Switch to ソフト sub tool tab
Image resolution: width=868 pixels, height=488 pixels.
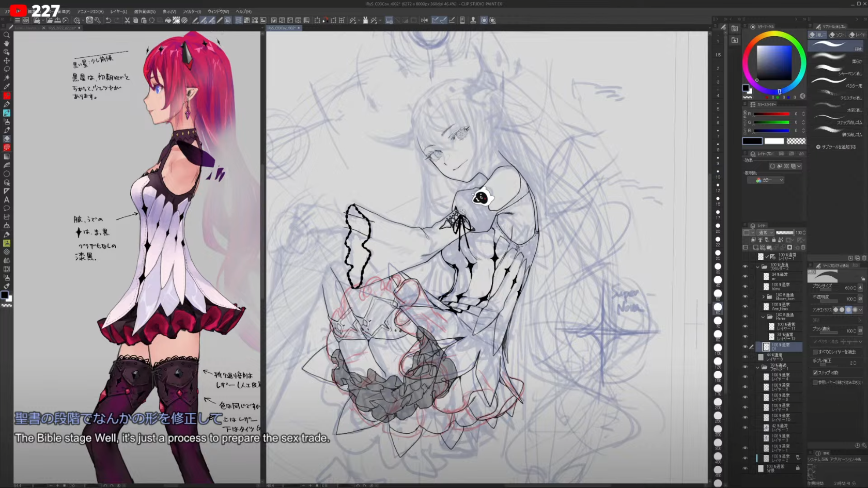tap(837, 35)
